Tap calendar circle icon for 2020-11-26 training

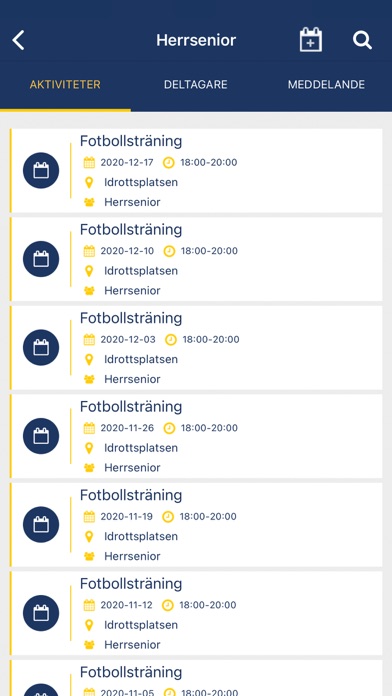(41, 436)
